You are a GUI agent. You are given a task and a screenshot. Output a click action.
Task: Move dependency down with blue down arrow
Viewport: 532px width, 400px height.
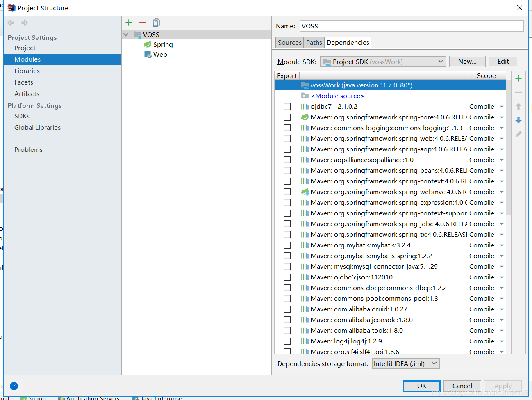[518, 120]
